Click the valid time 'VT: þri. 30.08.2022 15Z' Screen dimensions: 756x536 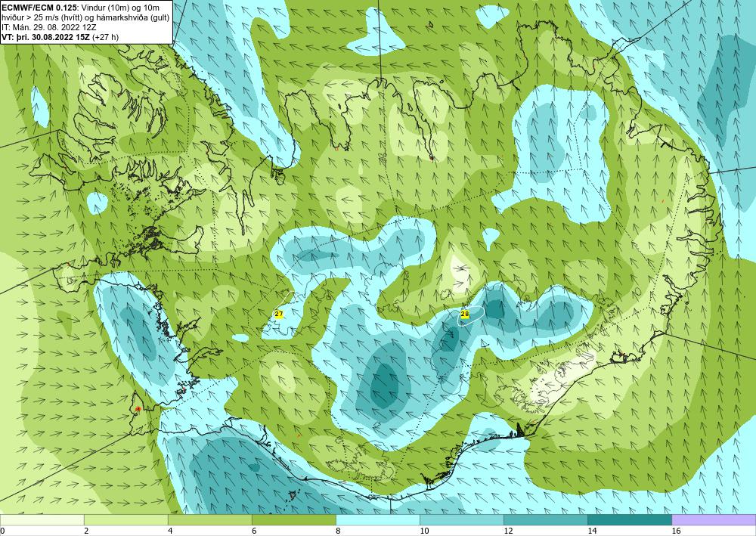coord(47,36)
